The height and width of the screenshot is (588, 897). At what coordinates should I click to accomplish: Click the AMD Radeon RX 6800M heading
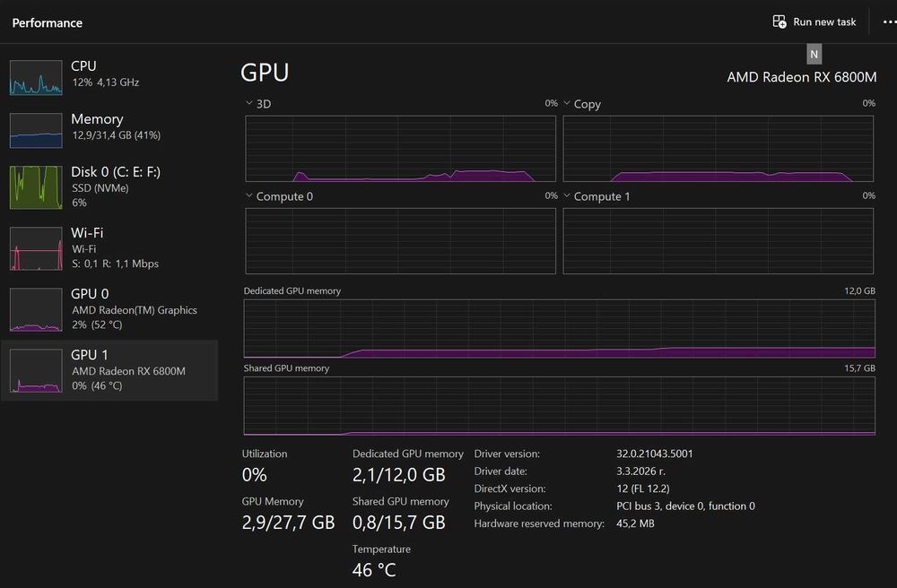tap(801, 77)
